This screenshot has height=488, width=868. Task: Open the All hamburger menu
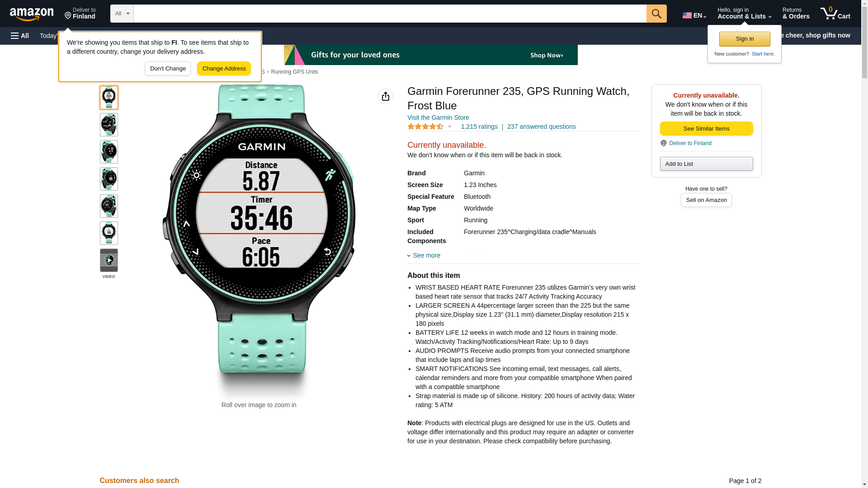(20, 36)
